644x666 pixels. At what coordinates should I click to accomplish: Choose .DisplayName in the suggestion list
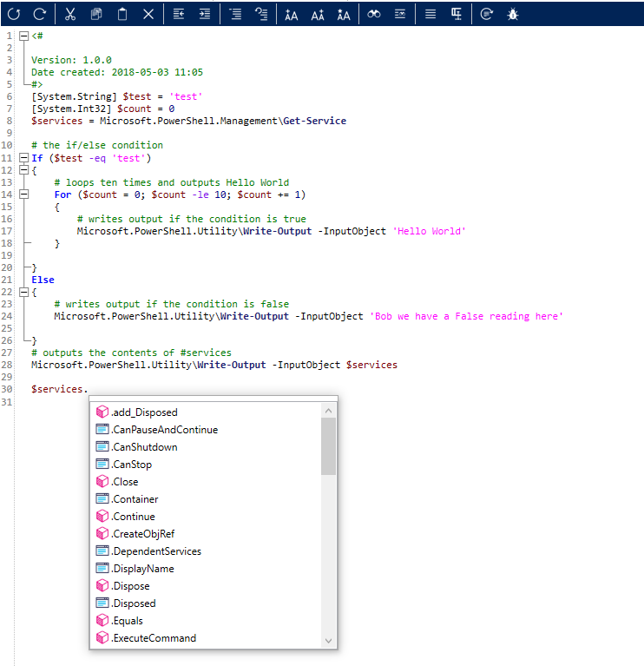pos(142,569)
